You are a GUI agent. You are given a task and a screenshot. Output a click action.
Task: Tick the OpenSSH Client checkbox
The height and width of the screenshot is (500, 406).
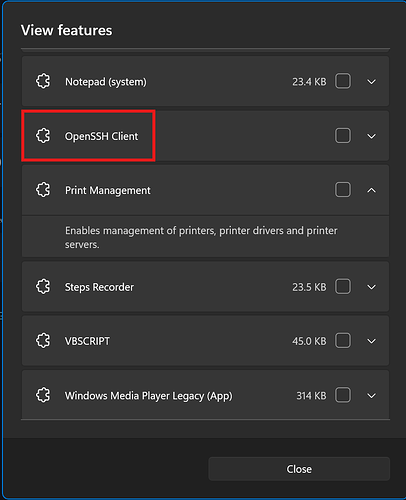343,136
